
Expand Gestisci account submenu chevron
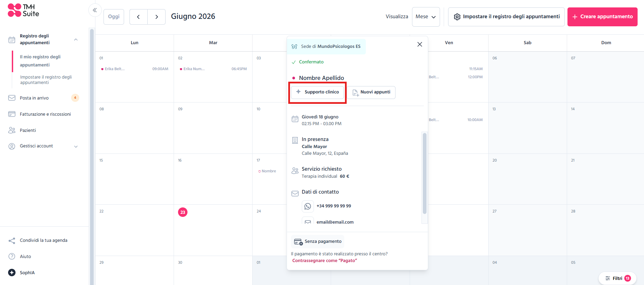76,146
